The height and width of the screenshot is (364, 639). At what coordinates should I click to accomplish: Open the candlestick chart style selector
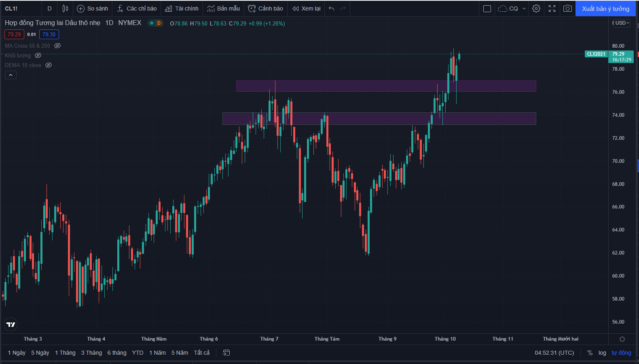click(x=65, y=8)
